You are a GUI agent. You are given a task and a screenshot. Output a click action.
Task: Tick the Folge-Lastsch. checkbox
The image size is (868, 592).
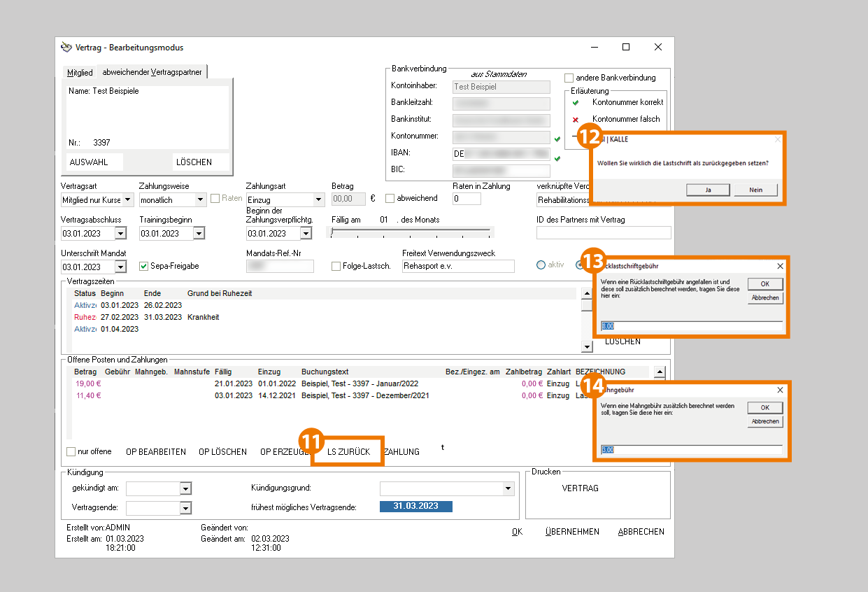[336, 266]
